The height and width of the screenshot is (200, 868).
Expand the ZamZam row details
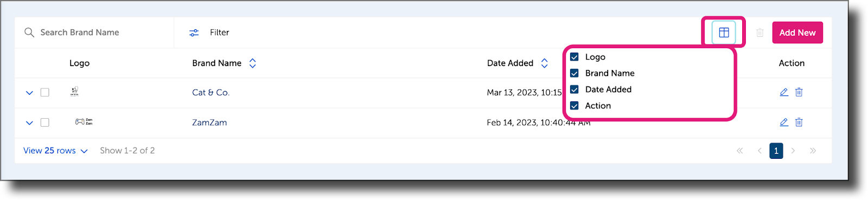click(29, 122)
